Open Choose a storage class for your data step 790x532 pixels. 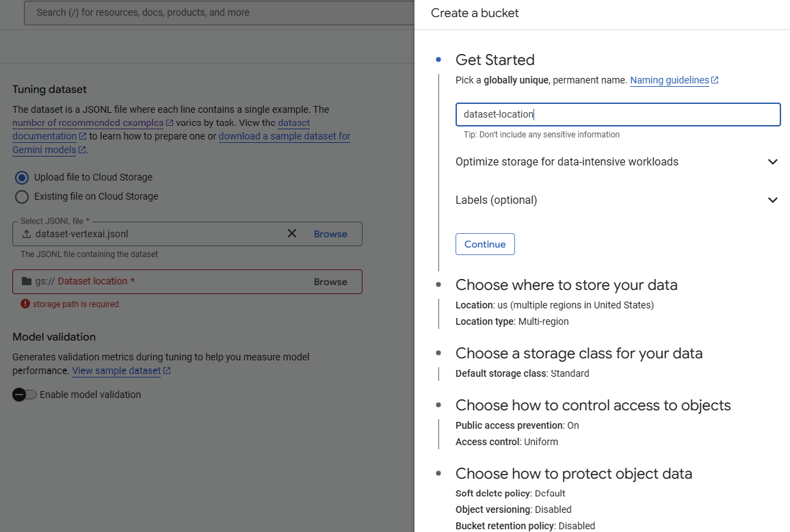[579, 354]
